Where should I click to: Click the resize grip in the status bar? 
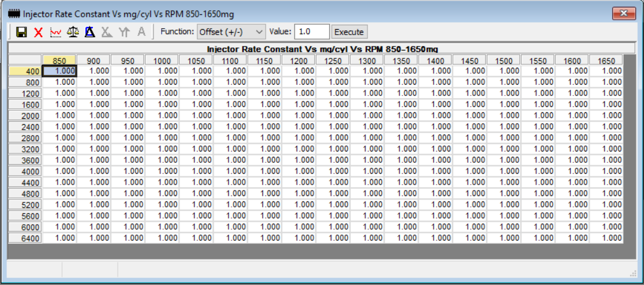click(633, 273)
